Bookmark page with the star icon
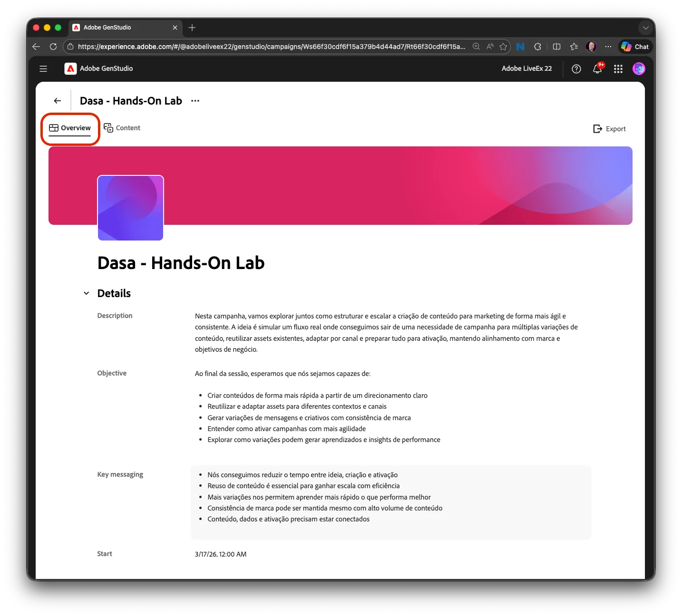The image size is (682, 616). [x=503, y=47]
